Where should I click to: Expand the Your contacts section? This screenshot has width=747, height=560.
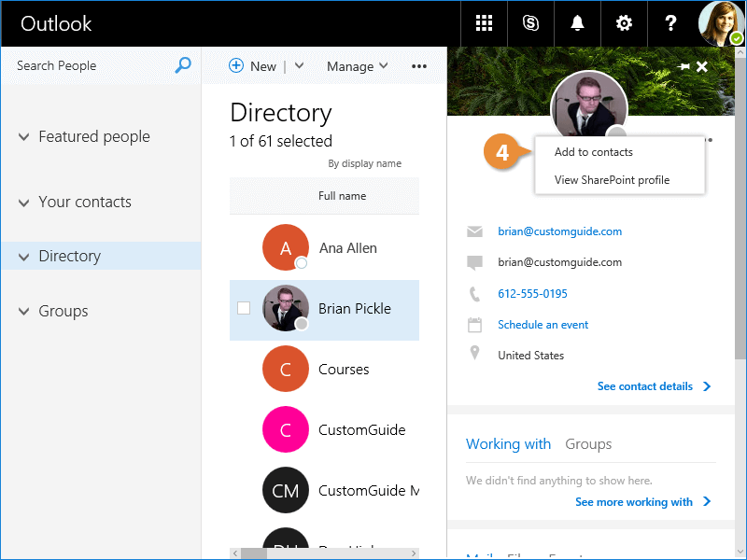pos(24,203)
